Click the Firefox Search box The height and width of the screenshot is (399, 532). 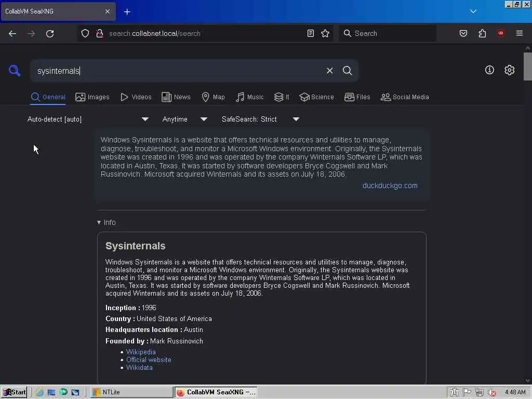pos(388,33)
